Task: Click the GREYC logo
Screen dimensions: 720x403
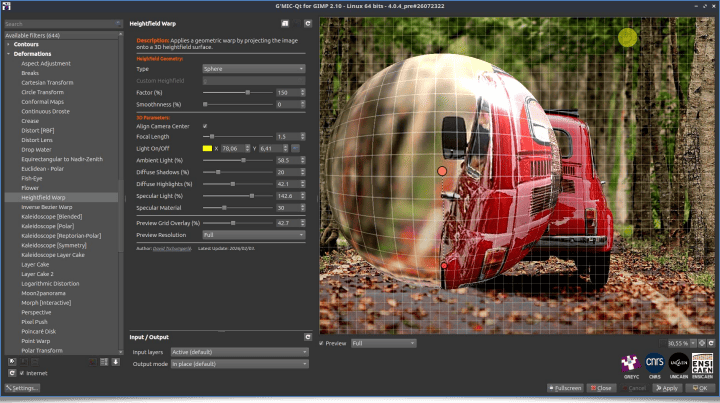Action: pos(631,366)
